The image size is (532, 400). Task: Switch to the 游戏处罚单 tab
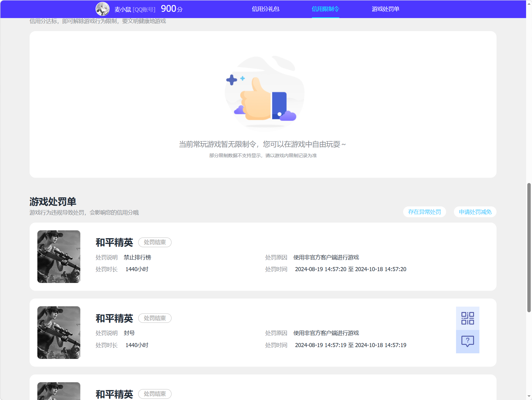point(385,9)
